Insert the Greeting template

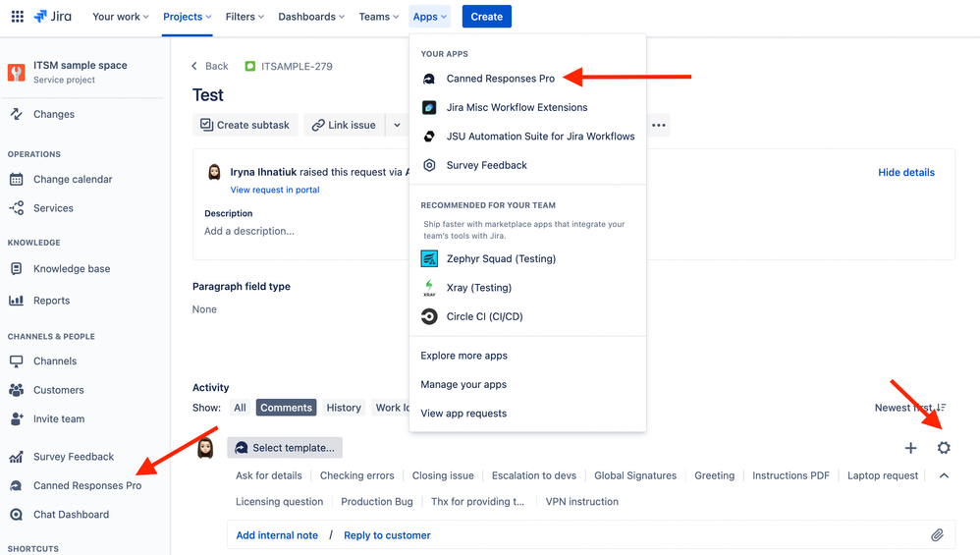click(x=714, y=475)
